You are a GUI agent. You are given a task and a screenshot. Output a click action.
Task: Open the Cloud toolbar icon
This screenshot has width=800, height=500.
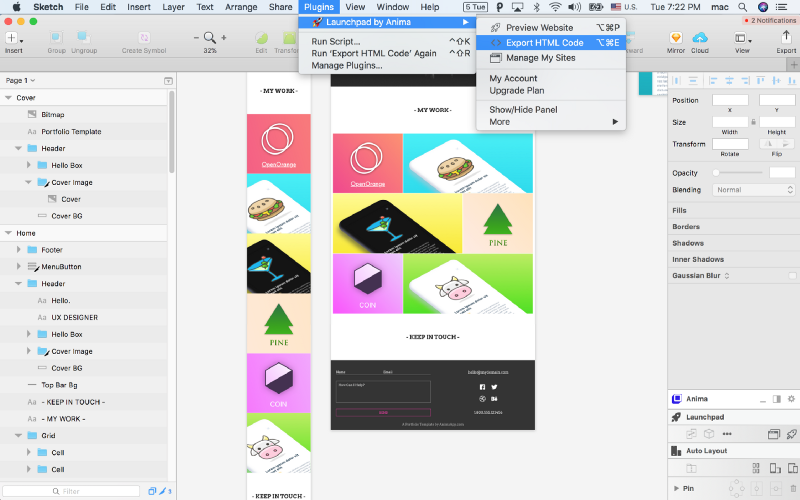click(x=699, y=38)
